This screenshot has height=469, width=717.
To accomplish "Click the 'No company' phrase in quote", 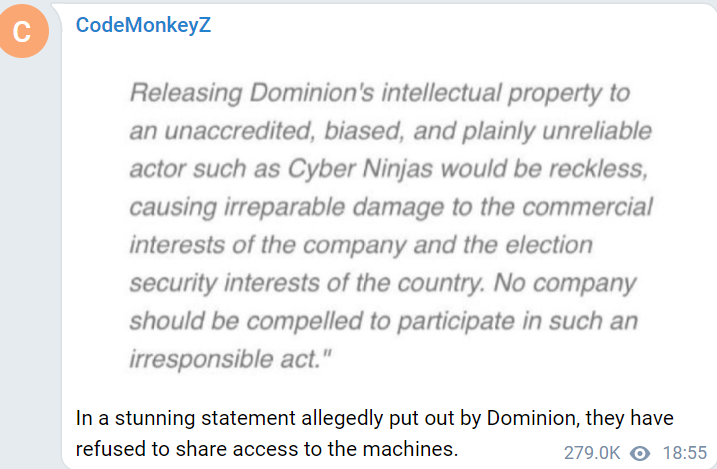I will (565, 283).
